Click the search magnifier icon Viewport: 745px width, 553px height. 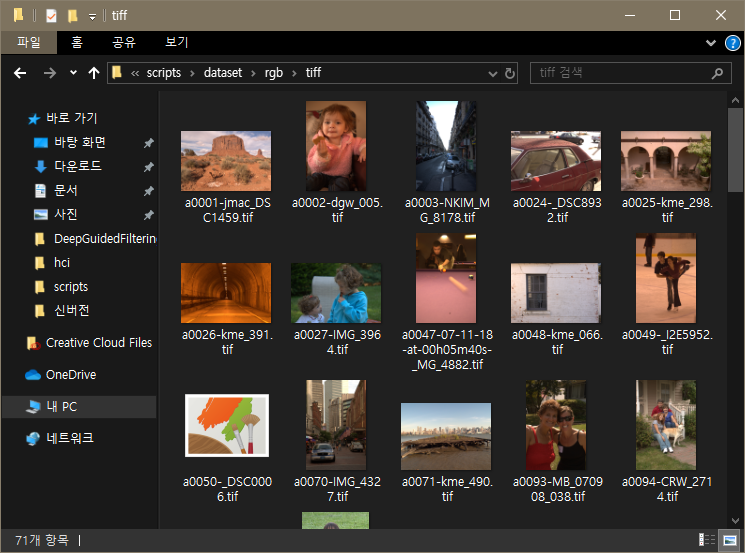coord(717,73)
